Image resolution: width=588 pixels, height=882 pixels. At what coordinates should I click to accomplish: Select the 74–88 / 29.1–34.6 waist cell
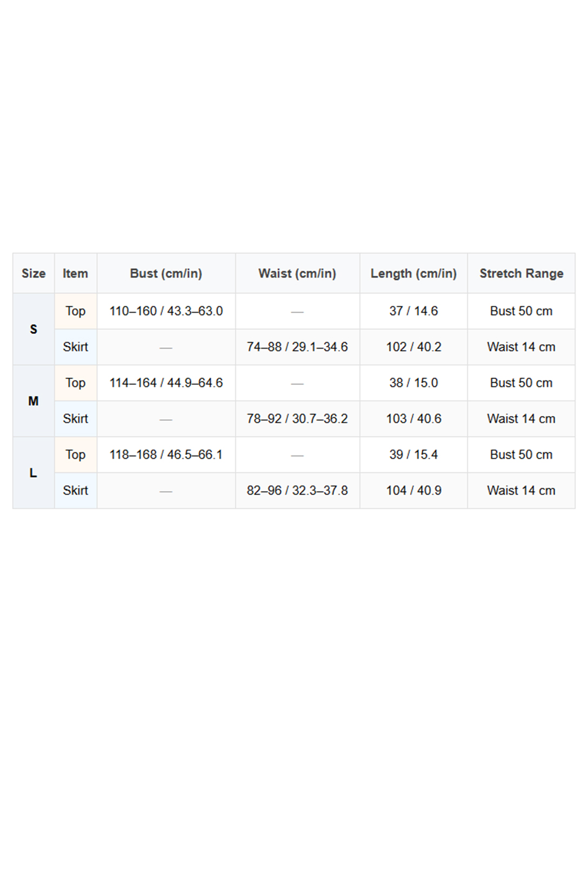click(297, 347)
